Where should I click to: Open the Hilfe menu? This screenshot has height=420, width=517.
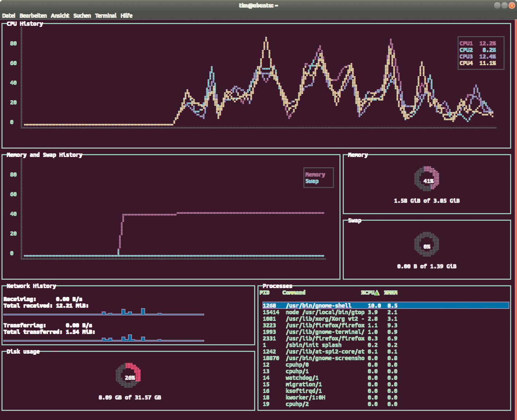click(x=127, y=16)
